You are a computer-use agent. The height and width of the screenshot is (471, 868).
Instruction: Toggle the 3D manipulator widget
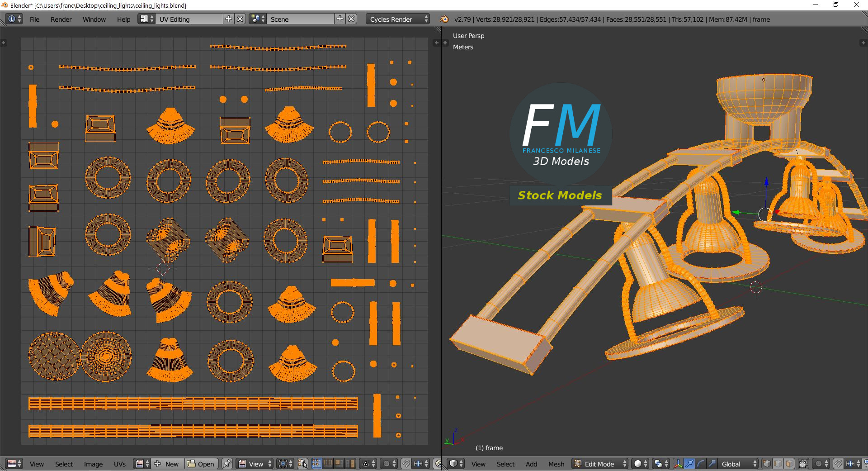point(678,464)
